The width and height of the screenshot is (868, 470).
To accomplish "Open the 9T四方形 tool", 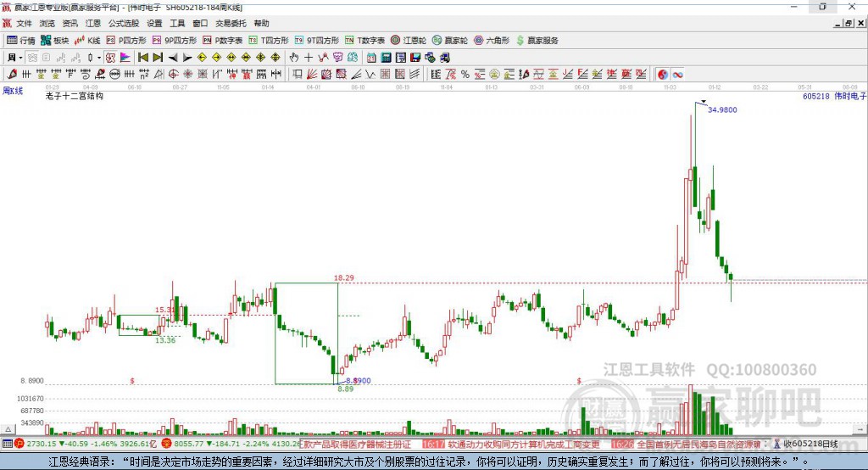I will click(x=317, y=41).
